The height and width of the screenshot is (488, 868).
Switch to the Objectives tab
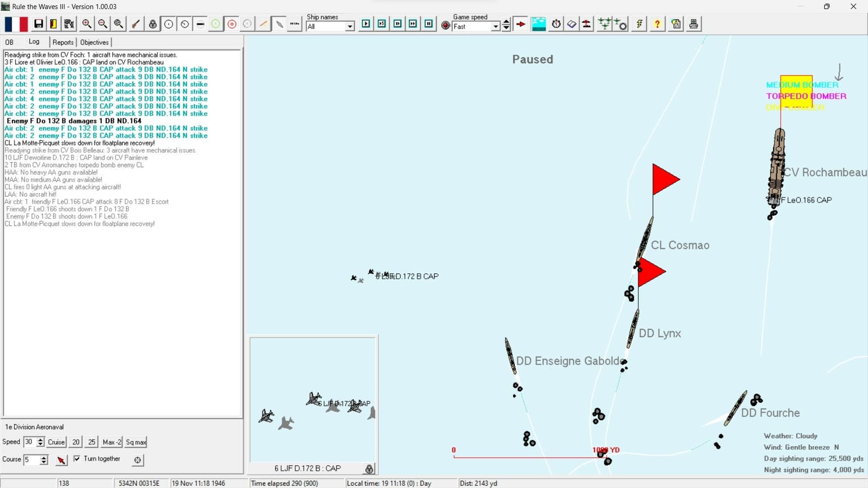click(x=94, y=42)
